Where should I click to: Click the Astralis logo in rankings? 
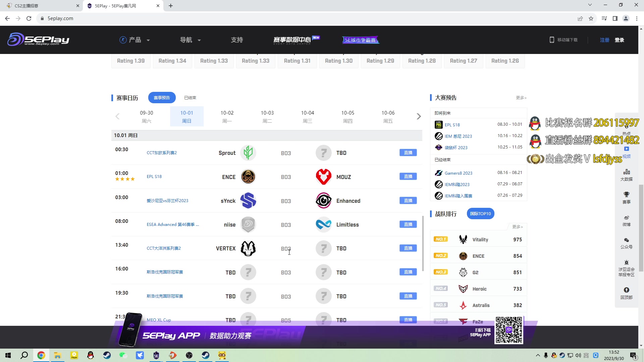[463, 305]
